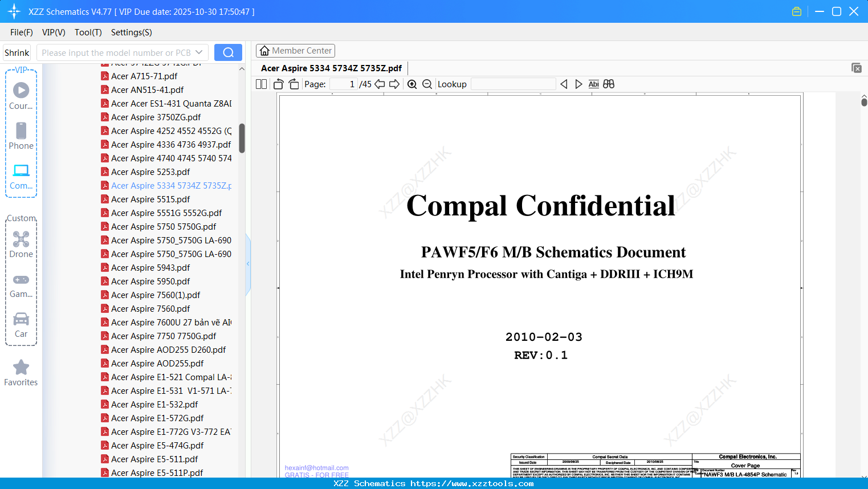
Task: Zoom in on the schematic page
Action: [412, 84]
